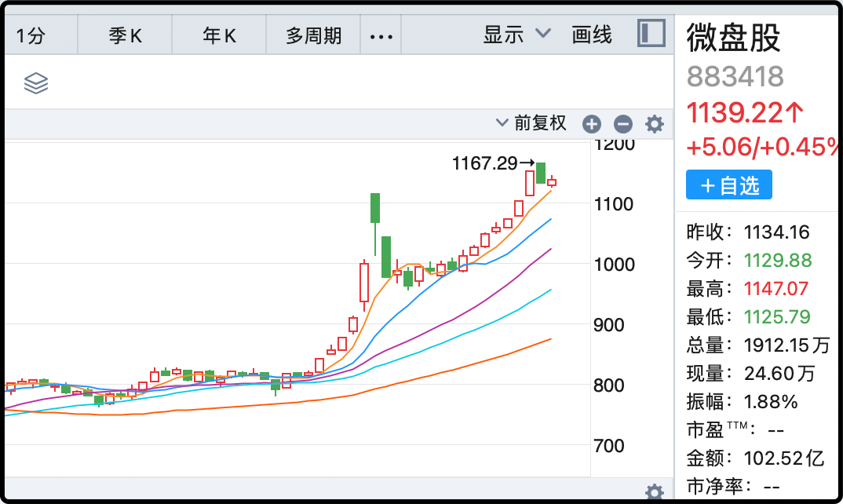Switch to the 1分 period tab

tap(31, 35)
